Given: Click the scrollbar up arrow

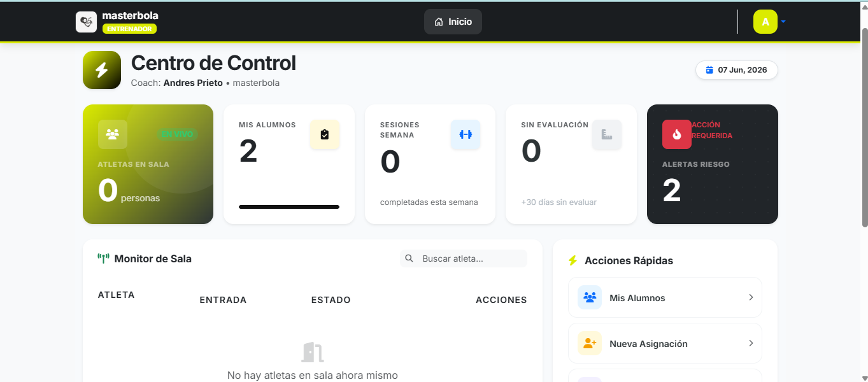Looking at the screenshot, I should point(864,8).
